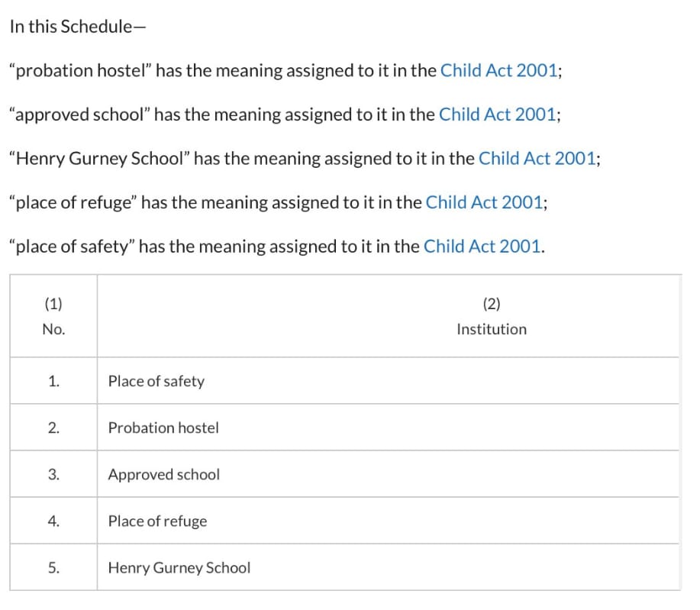Screen dimensions: 700x610
Task: Click the Place of refuge table cell
Action: (388, 521)
